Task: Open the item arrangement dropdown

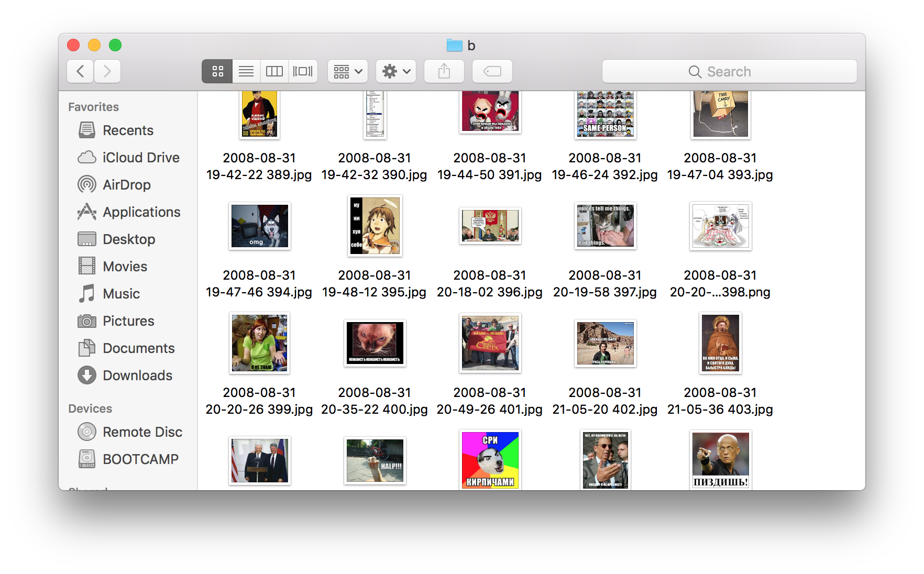Action: 348,71
